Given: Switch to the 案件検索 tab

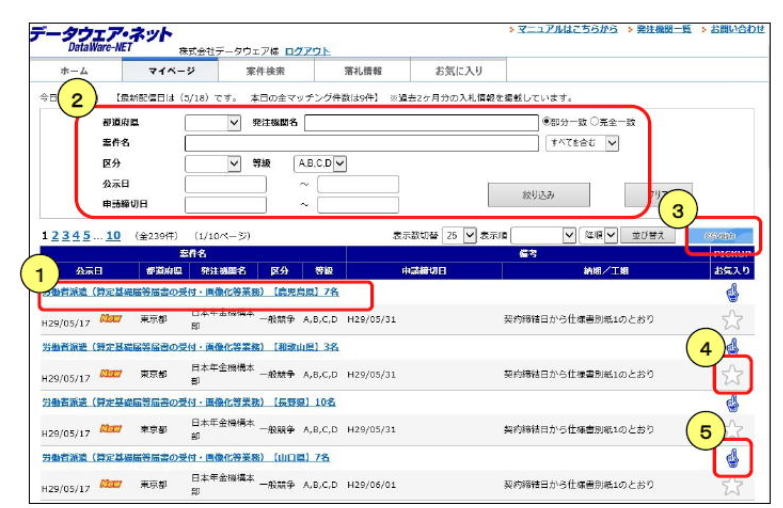Looking at the screenshot, I should [265, 70].
